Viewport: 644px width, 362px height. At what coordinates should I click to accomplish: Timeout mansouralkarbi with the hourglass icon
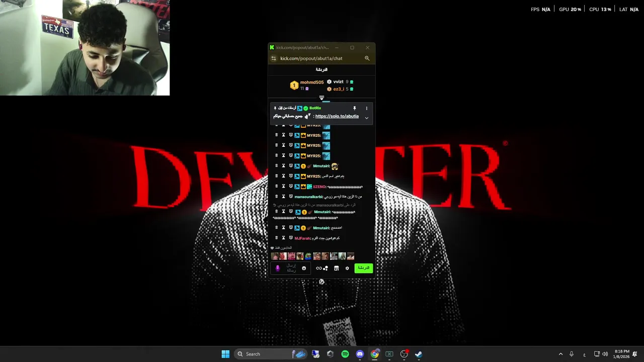click(x=283, y=197)
